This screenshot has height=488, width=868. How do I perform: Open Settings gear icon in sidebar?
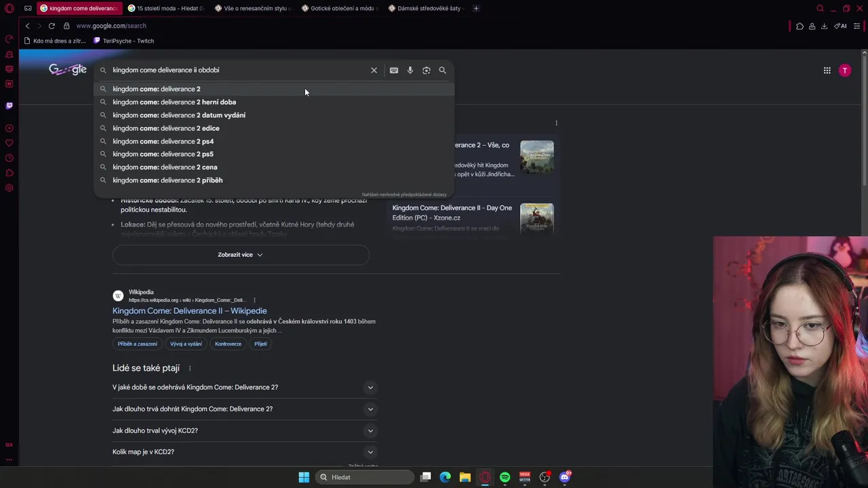click(x=9, y=188)
